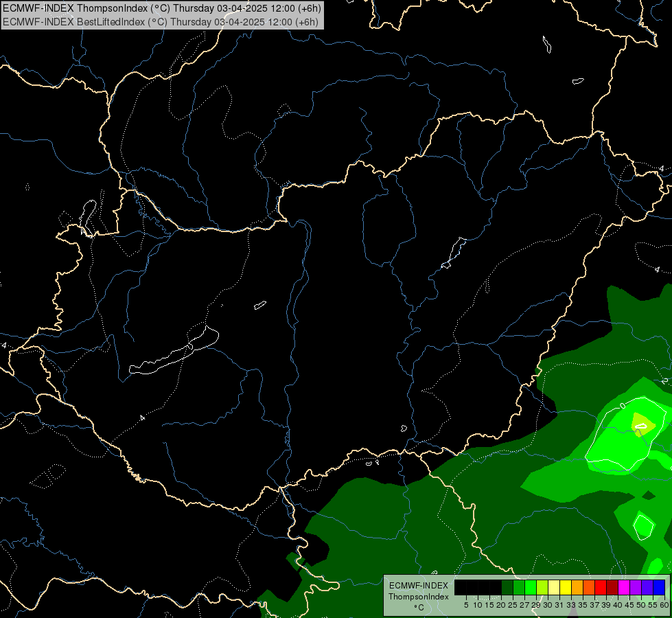
Task: Click the magenta 40-45 legend swatch
Action: (624, 587)
